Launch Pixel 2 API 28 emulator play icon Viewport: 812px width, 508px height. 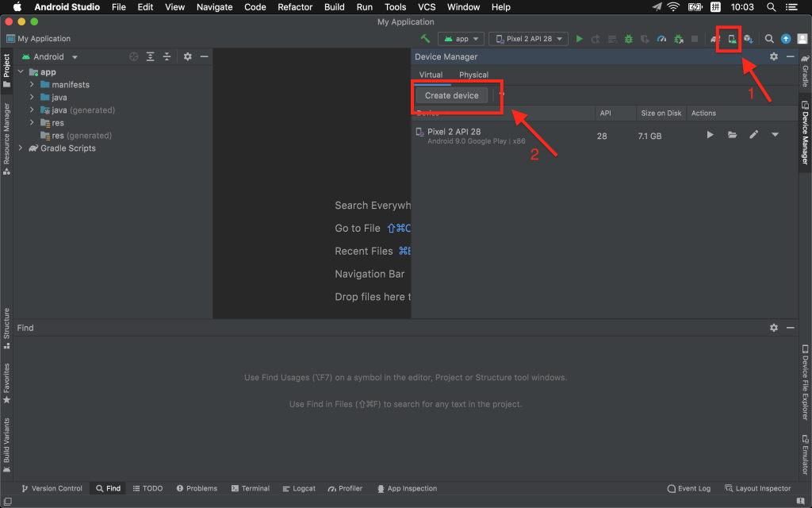[710, 135]
